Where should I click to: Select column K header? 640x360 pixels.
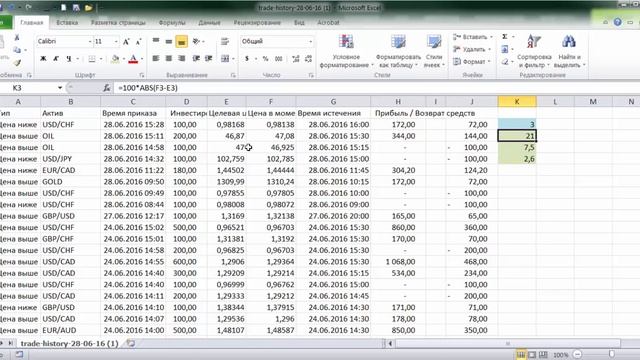pos(517,101)
